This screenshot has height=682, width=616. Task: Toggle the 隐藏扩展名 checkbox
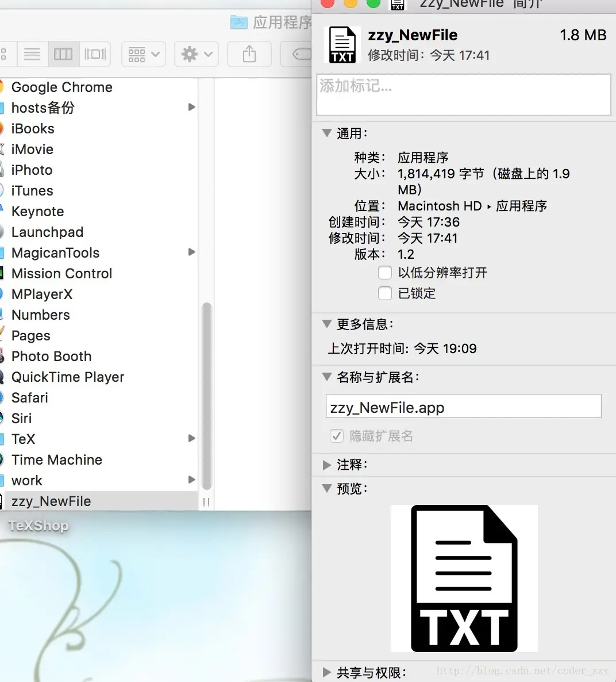pyautogui.click(x=337, y=436)
